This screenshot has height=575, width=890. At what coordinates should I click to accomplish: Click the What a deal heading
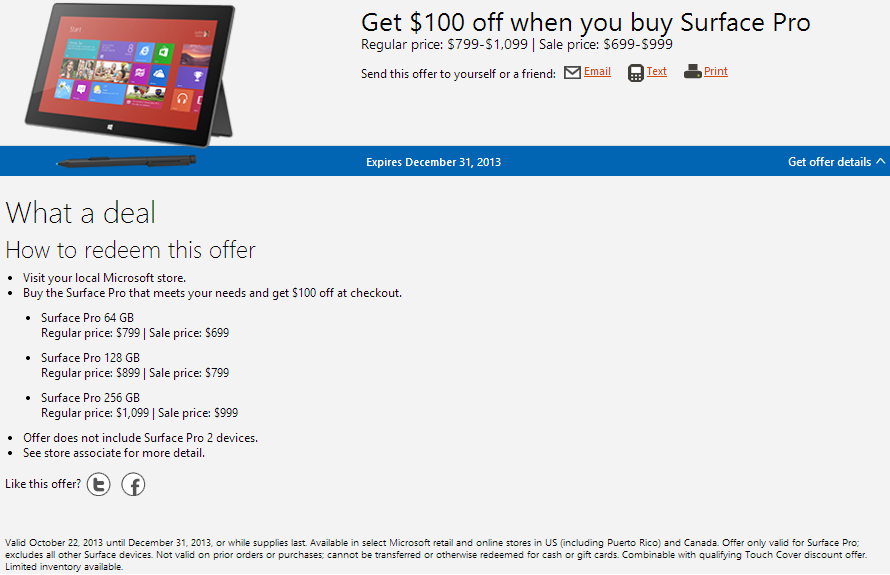[80, 213]
